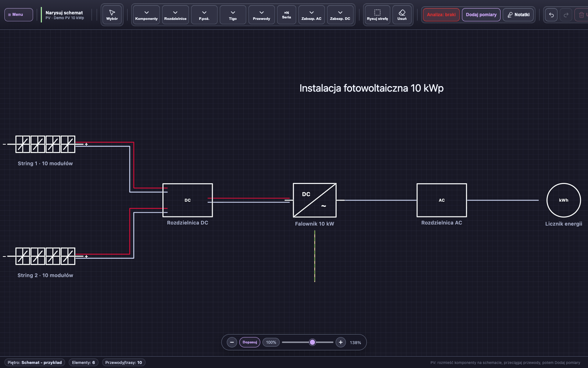
Task: Select the ×N Seria tool
Action: [x=287, y=15]
